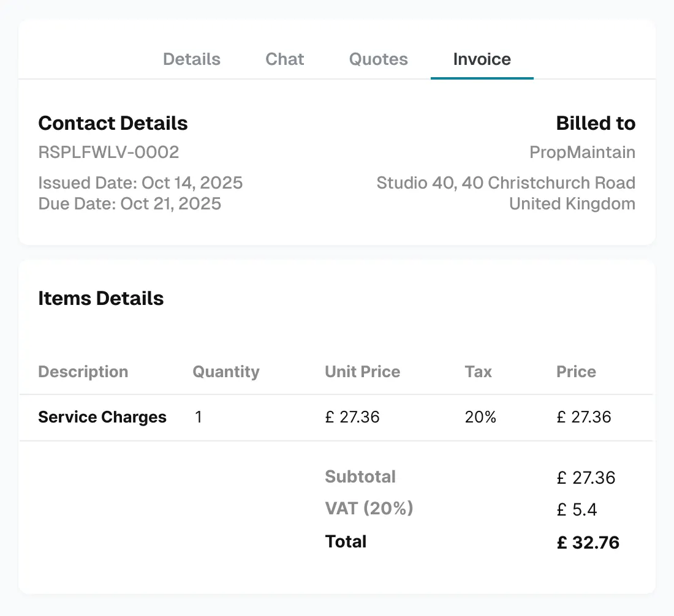The width and height of the screenshot is (674, 616).
Task: Click the Billed to heading
Action: [596, 123]
